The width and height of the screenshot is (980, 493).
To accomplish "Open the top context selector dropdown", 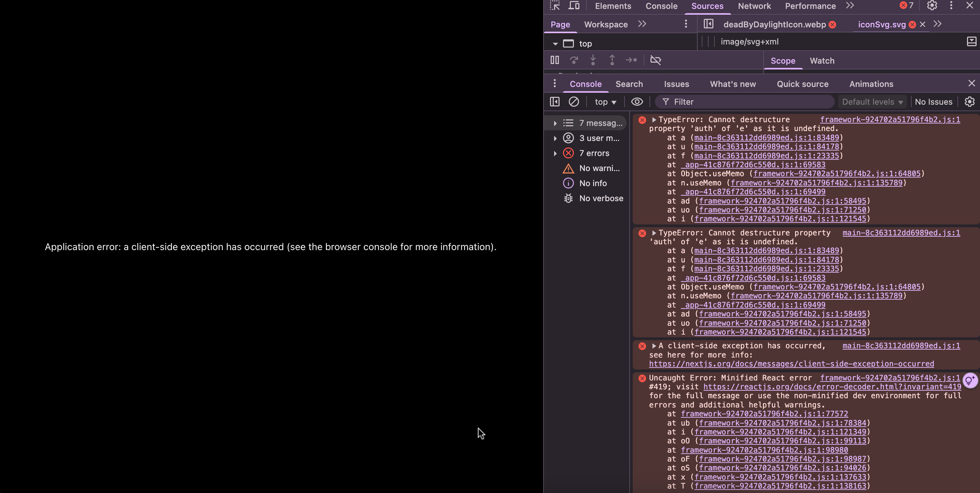I will click(605, 102).
